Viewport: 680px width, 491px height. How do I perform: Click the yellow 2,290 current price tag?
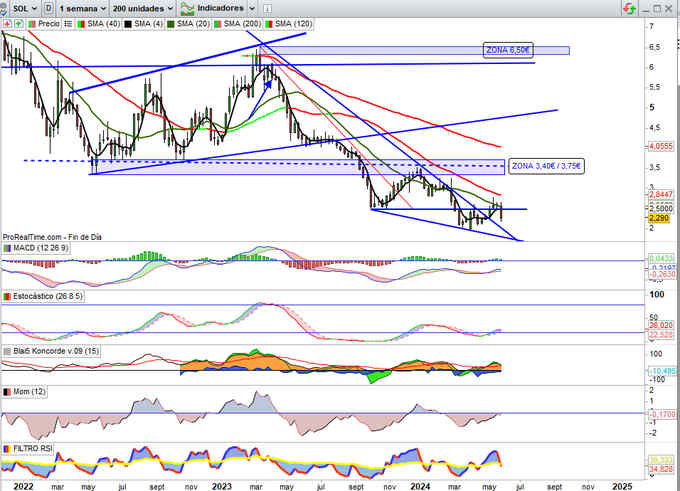659,218
